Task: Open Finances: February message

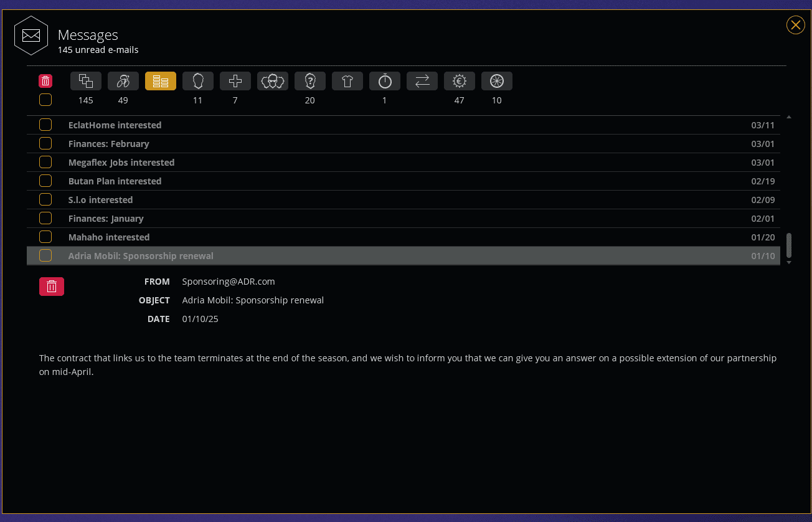Action: (404, 144)
